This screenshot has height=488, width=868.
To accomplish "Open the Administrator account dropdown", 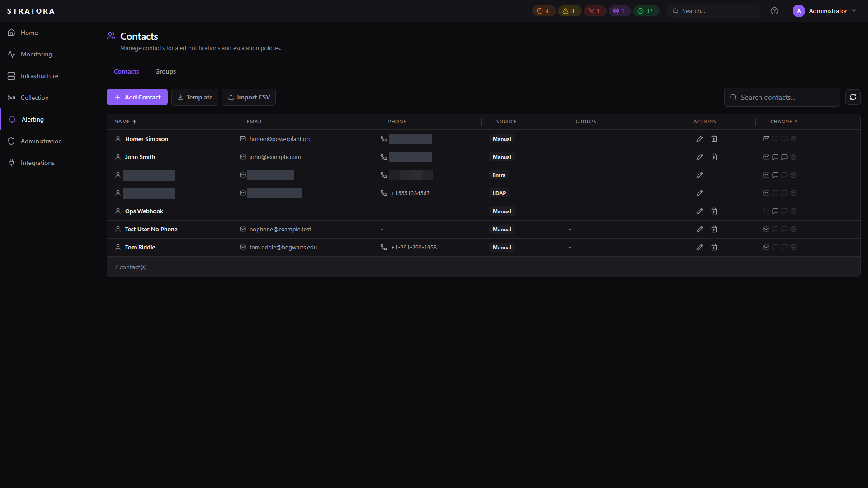I will (825, 11).
